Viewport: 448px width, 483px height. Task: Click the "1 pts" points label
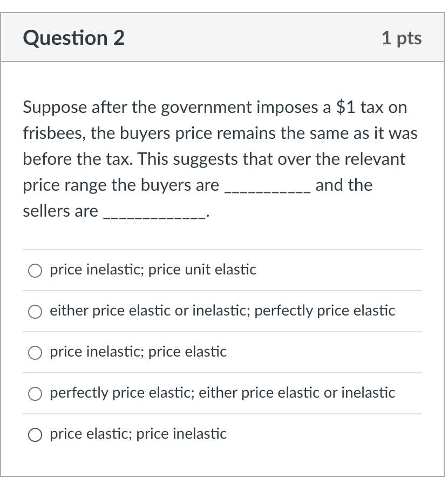(x=401, y=38)
